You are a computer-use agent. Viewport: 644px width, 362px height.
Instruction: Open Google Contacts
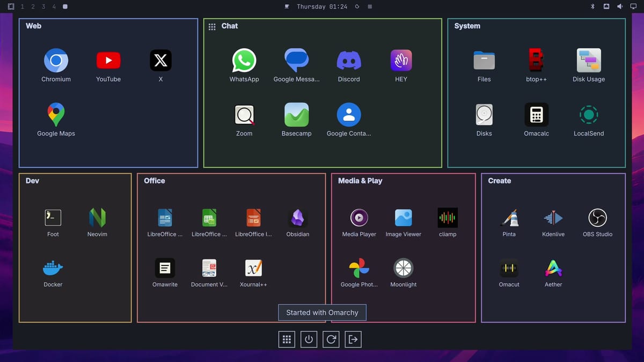[x=349, y=115]
